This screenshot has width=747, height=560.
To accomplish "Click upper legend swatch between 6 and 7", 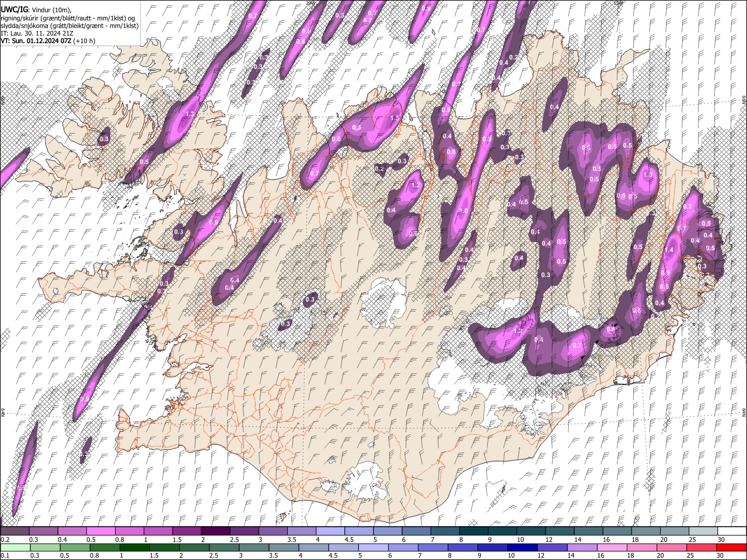I will click(x=416, y=531).
